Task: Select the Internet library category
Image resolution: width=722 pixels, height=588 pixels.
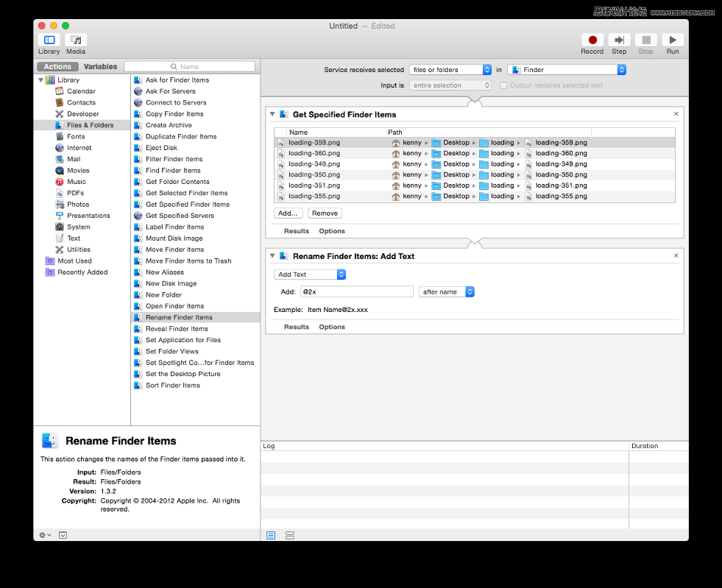Action: tap(79, 148)
